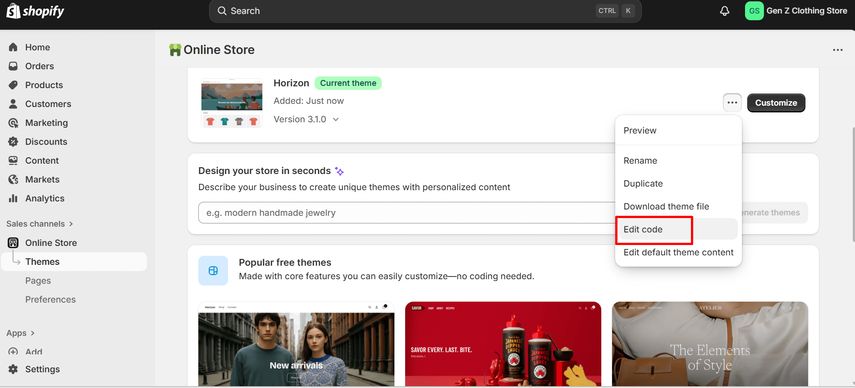The image size is (855, 388).
Task: Select Preview from the theme menu
Action: (x=678, y=131)
